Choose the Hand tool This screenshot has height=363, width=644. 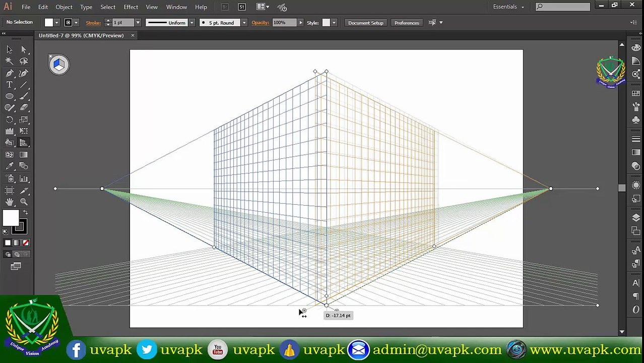tap(9, 202)
